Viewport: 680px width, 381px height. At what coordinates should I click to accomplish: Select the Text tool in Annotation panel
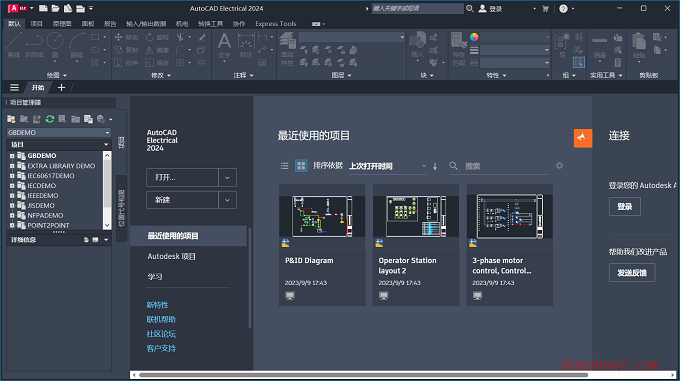[224, 45]
